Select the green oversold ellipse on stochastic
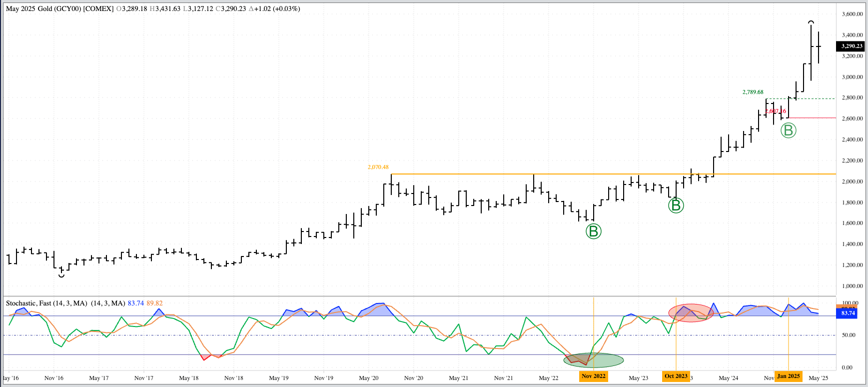 click(594, 359)
